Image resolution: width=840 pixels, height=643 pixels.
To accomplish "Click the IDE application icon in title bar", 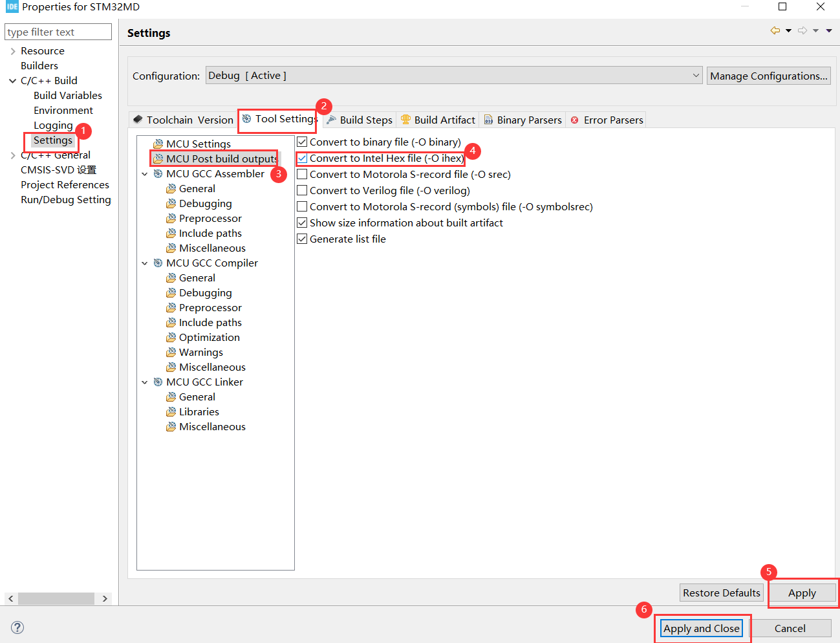I will click(12, 6).
